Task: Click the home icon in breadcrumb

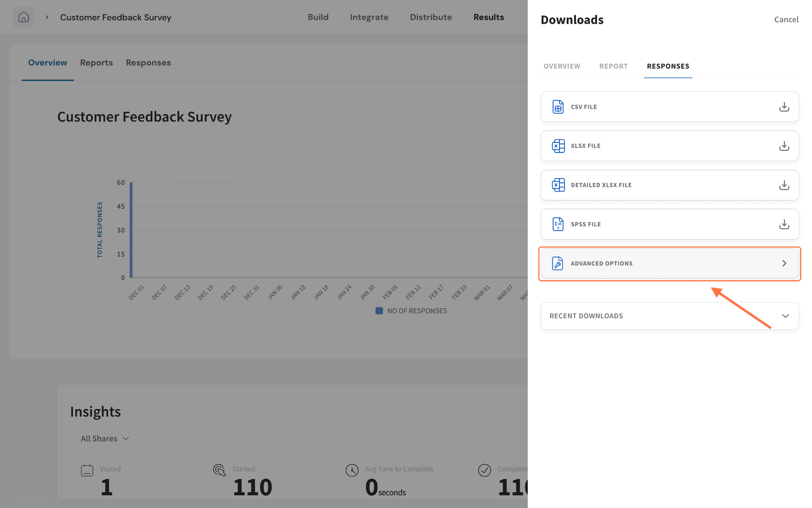Action: point(24,17)
